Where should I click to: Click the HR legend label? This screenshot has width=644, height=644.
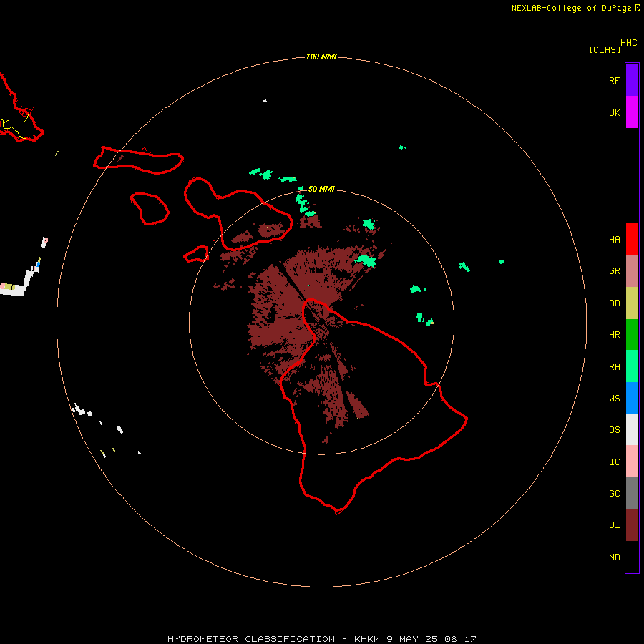pos(614,335)
